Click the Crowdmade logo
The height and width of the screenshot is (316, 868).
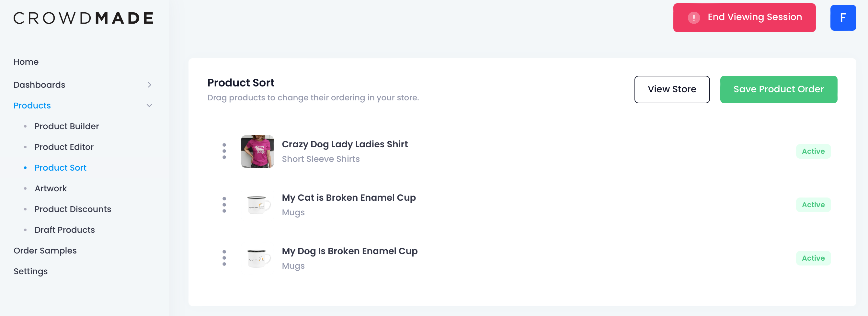83,18
